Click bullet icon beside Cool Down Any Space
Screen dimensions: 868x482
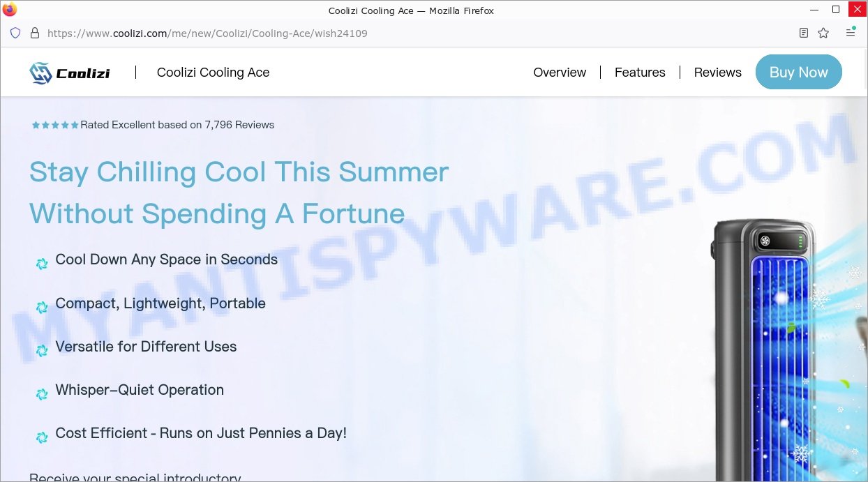(42, 264)
